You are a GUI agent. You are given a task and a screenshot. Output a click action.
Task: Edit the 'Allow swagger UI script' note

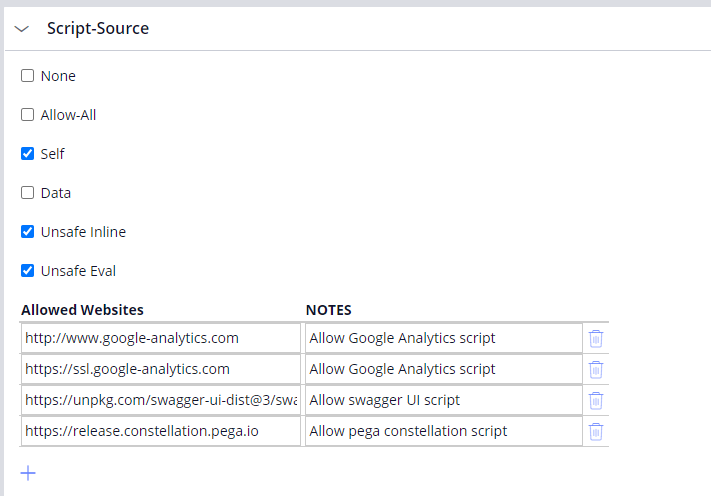pos(443,400)
